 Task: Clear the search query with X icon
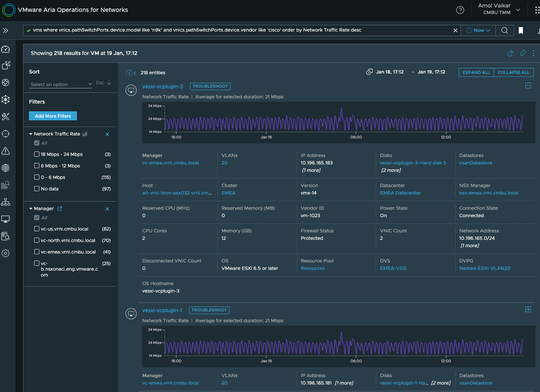click(x=455, y=30)
